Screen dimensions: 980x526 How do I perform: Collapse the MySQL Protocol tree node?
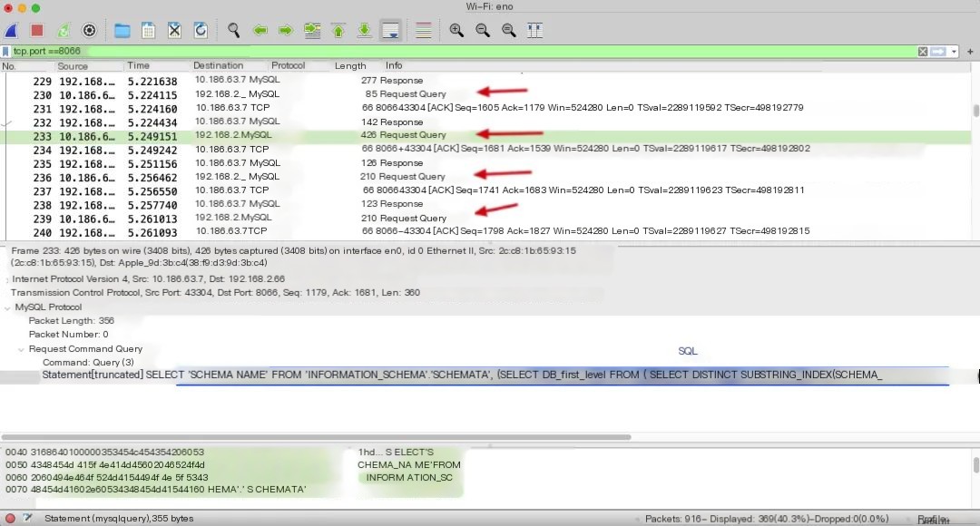[7, 307]
